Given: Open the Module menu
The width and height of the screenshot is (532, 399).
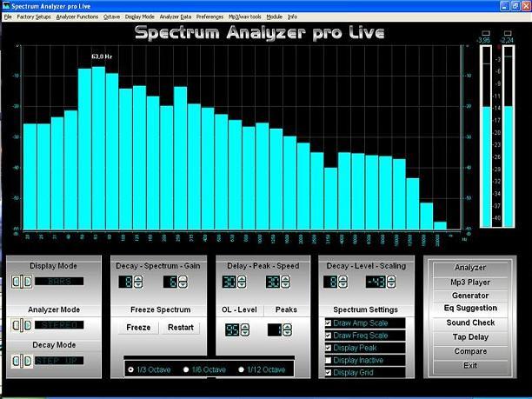Looking at the screenshot, I should tap(274, 17).
